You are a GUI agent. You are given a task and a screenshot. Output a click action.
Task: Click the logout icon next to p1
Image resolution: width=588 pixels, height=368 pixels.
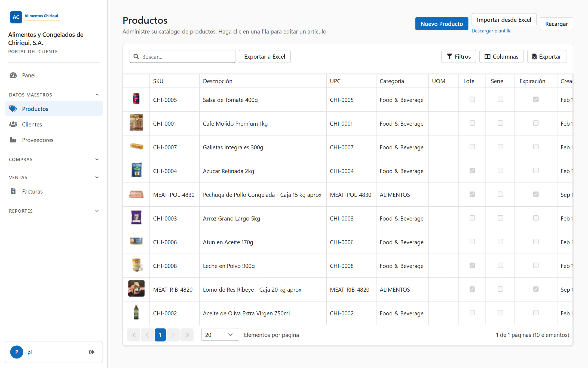(92, 352)
